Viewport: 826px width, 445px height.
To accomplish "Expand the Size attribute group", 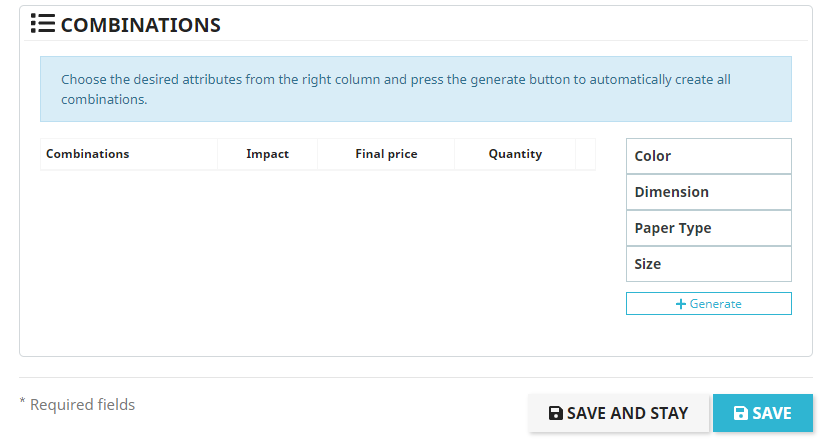I will coord(708,264).
